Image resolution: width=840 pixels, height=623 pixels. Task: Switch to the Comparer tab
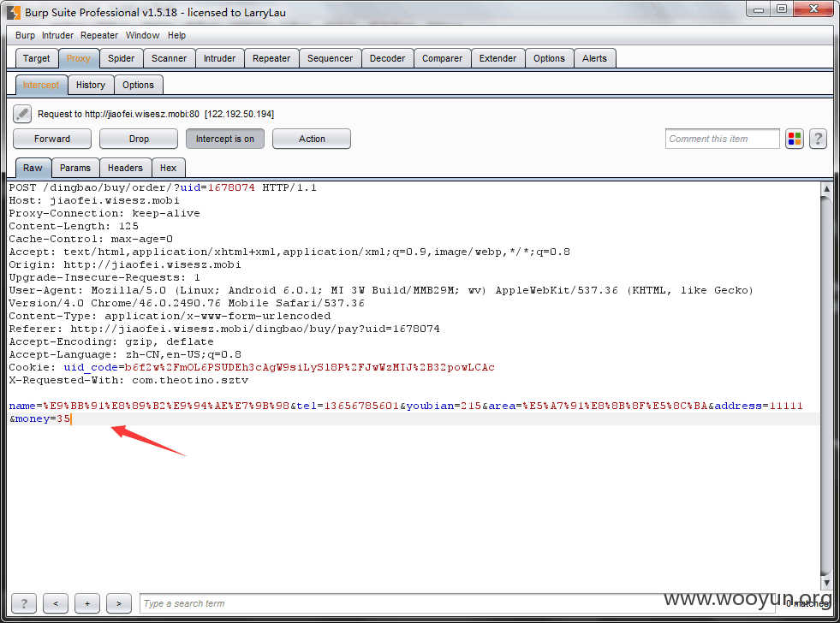[442, 58]
